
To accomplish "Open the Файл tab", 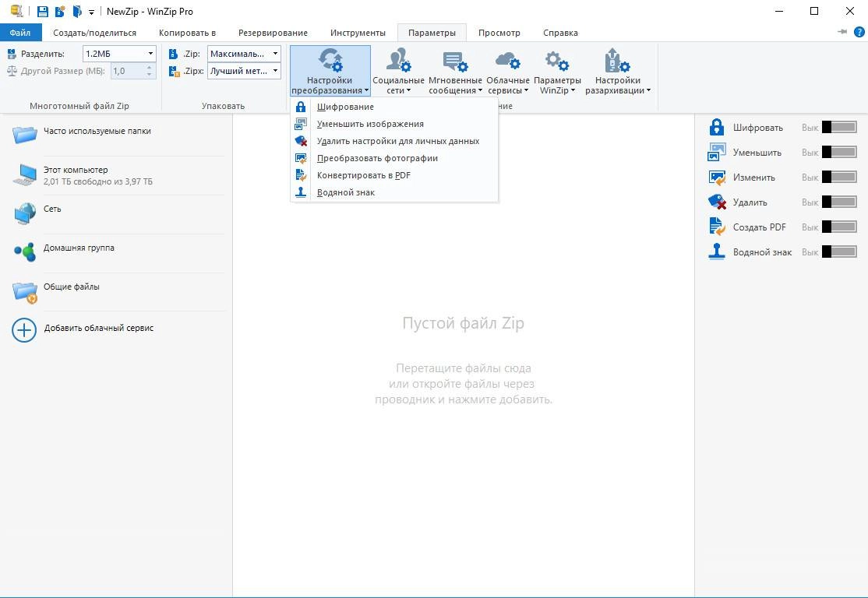I will tap(20, 33).
